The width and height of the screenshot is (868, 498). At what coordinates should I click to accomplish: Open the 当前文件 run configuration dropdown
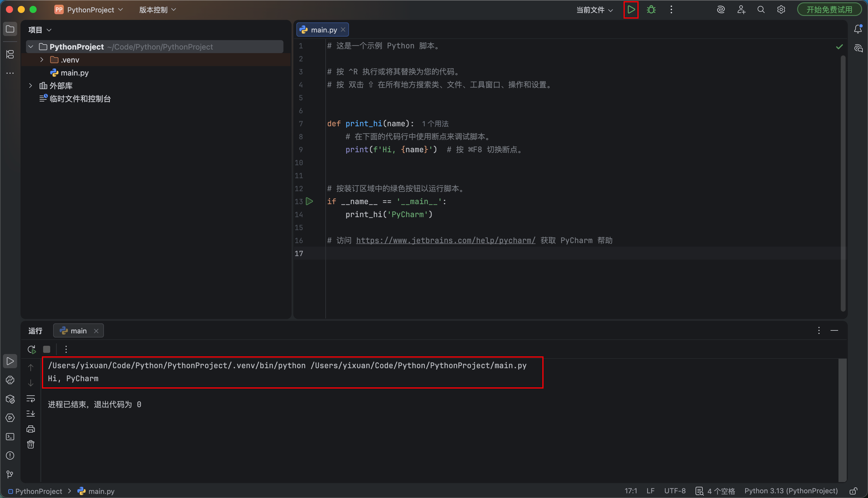(595, 10)
